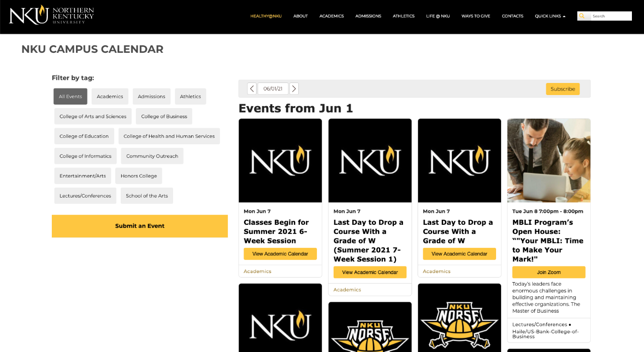Select the Honors College filter
Image resolution: width=644 pixels, height=352 pixels.
point(138,175)
